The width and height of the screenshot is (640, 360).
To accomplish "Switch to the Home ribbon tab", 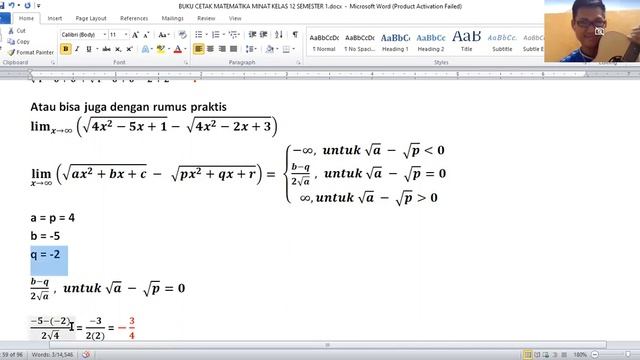I will pos(26,18).
